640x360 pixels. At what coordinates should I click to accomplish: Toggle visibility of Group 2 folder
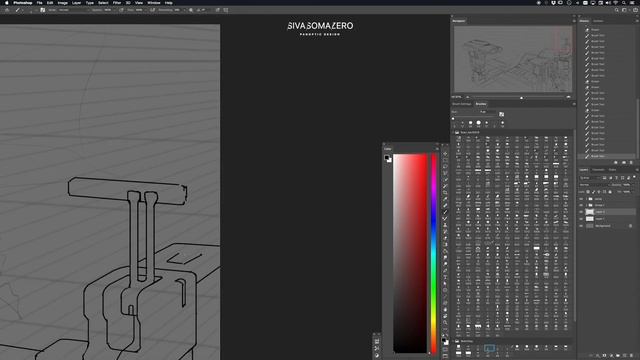point(581,205)
